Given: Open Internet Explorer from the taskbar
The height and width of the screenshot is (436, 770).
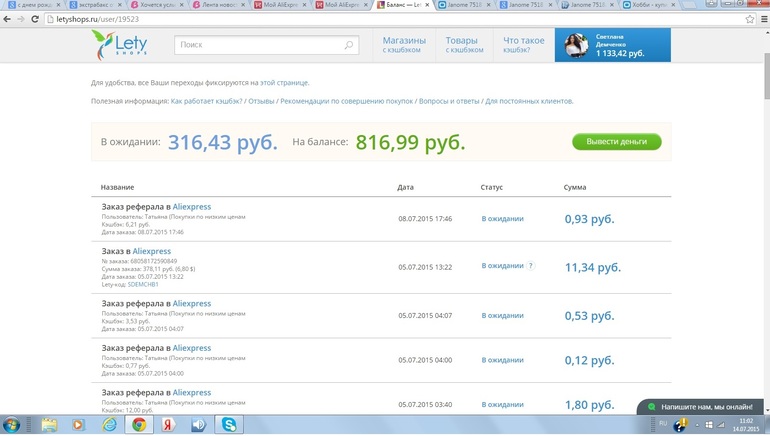Looking at the screenshot, I should (108, 425).
